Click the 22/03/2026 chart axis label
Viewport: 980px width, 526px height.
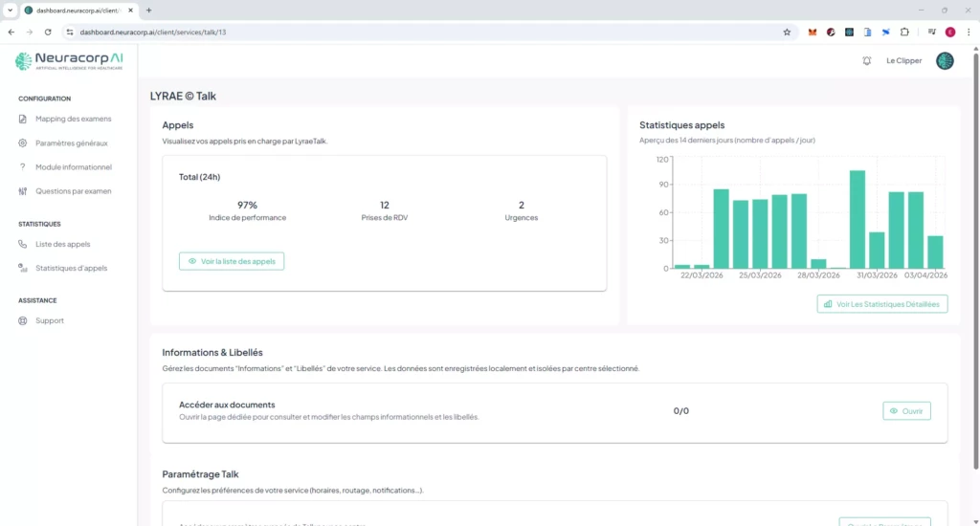point(702,274)
